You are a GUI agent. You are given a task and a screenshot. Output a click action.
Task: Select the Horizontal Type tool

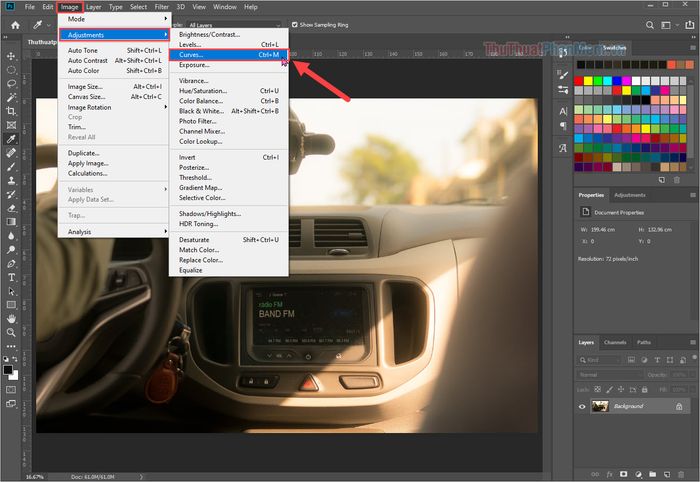point(11,277)
